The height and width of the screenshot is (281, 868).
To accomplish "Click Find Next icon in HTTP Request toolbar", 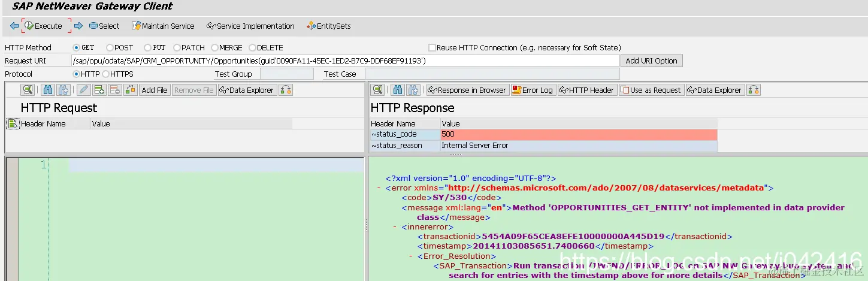I will tap(63, 90).
